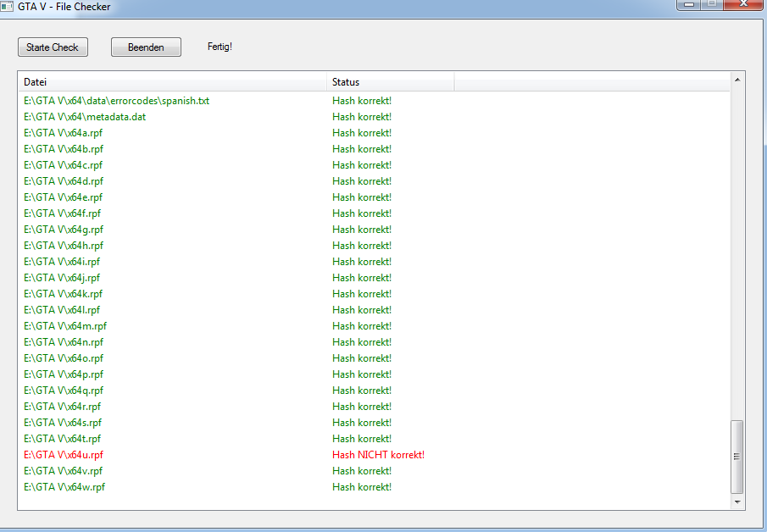Click the vertical scrollbar thumb
The width and height of the screenshot is (767, 532).
[737, 457]
